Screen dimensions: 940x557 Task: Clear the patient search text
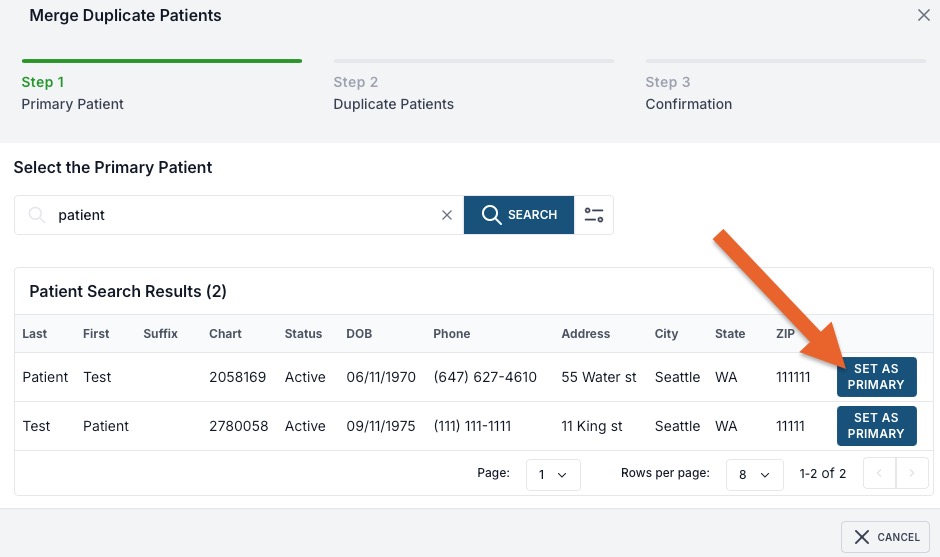tap(447, 215)
